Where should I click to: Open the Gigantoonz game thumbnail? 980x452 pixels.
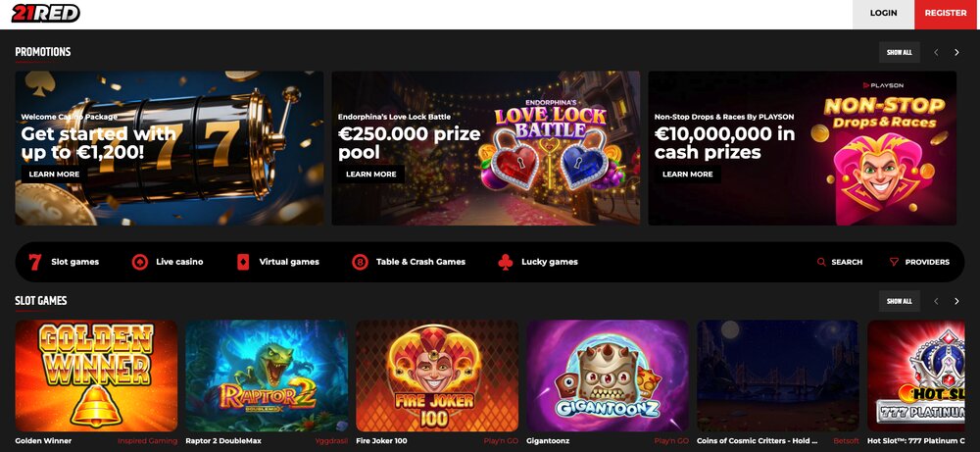pyautogui.click(x=608, y=376)
